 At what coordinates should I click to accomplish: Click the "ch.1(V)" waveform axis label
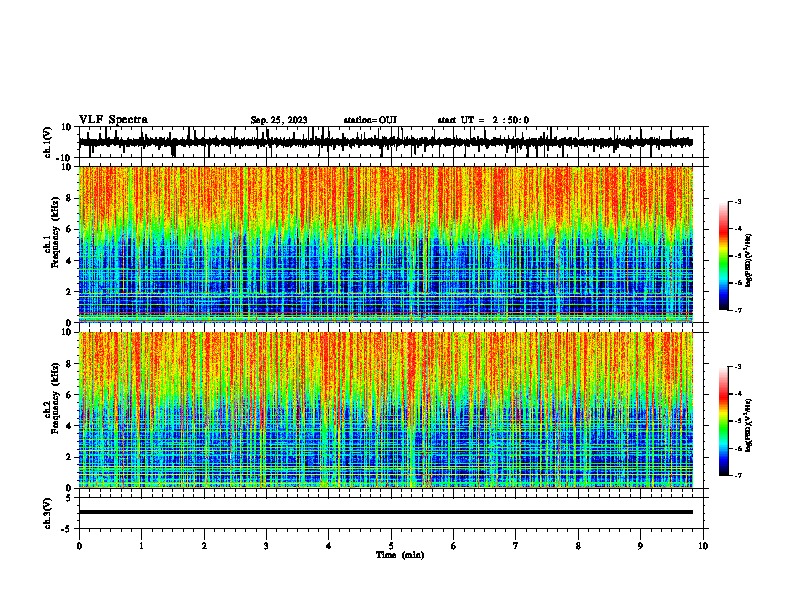(48, 142)
